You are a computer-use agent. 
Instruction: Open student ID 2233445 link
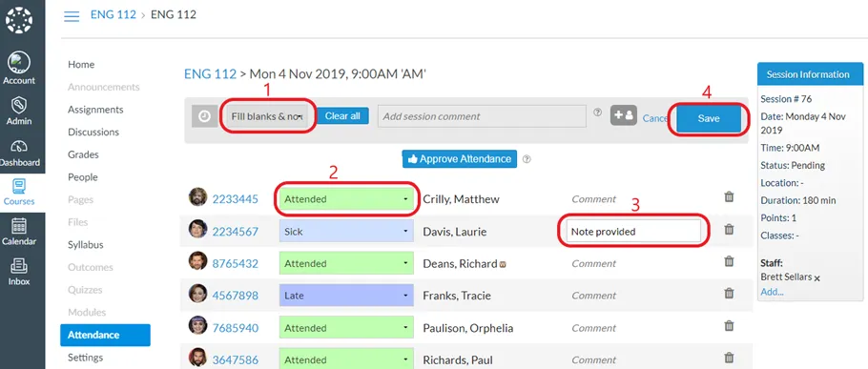coord(236,199)
